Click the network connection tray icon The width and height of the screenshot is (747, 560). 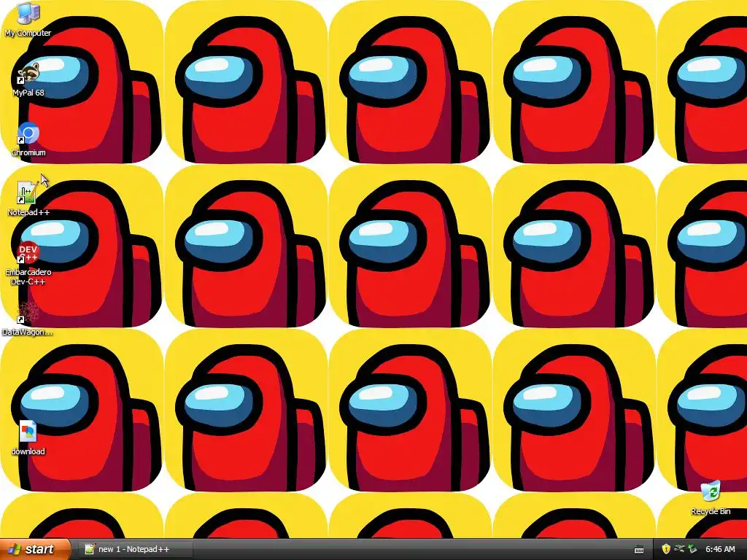(679, 549)
